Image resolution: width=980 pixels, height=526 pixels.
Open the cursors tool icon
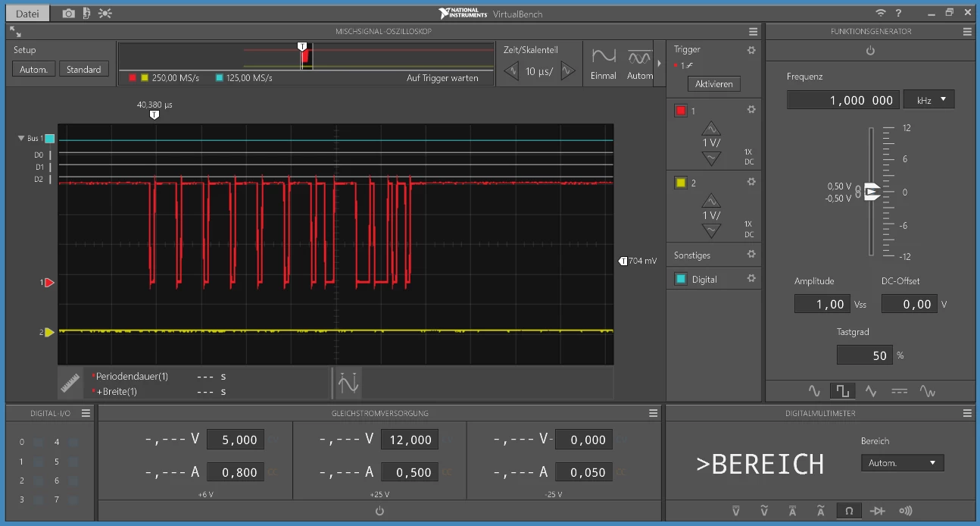(x=348, y=384)
